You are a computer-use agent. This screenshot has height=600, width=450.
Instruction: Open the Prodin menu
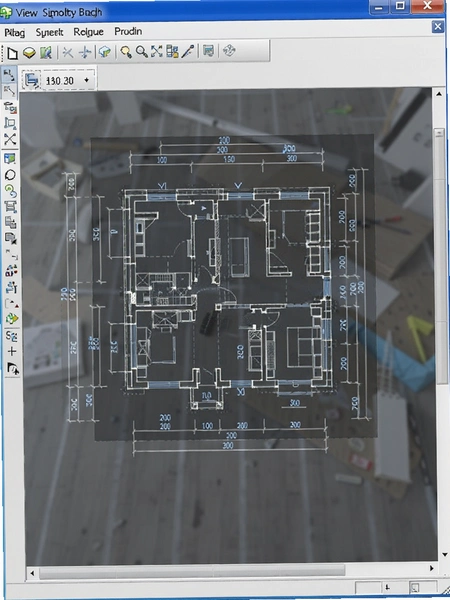click(128, 31)
